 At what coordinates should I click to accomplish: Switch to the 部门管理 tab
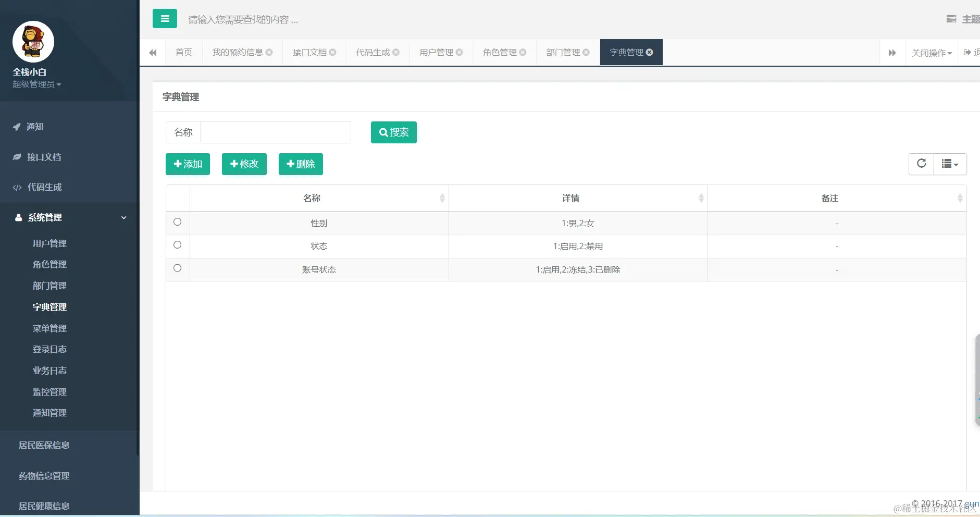point(563,52)
